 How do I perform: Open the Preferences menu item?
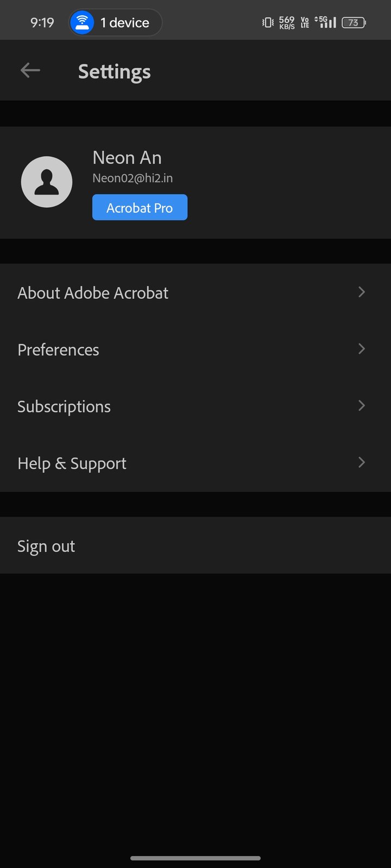(59, 350)
